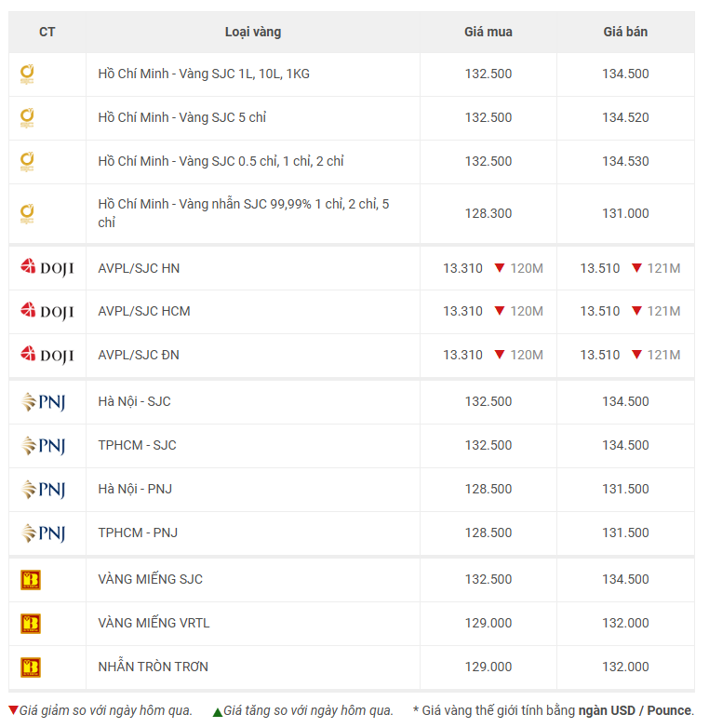Click sell price 134.520 for SJC 5 chỉ

pos(625,117)
